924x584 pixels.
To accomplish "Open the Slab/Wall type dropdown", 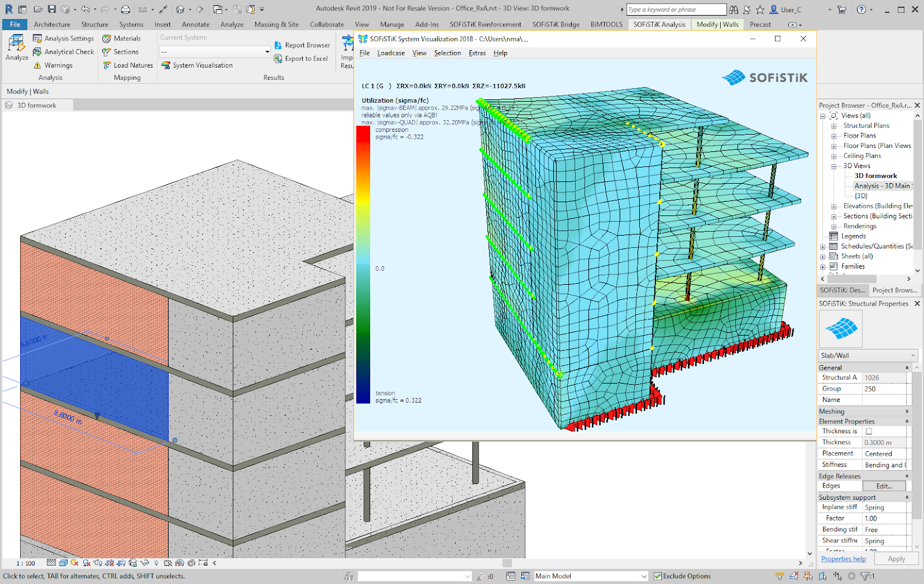I will coord(868,356).
